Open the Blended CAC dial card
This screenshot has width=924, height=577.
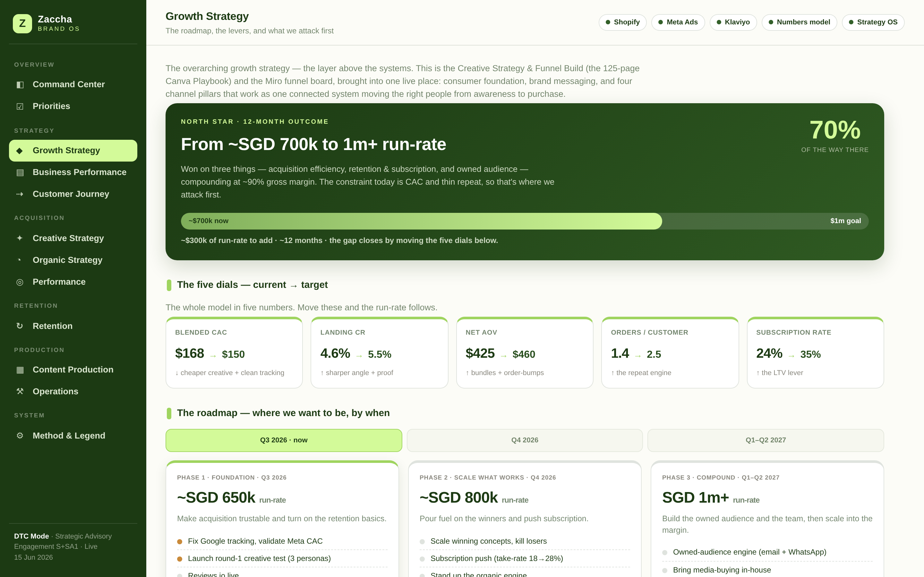tap(234, 353)
